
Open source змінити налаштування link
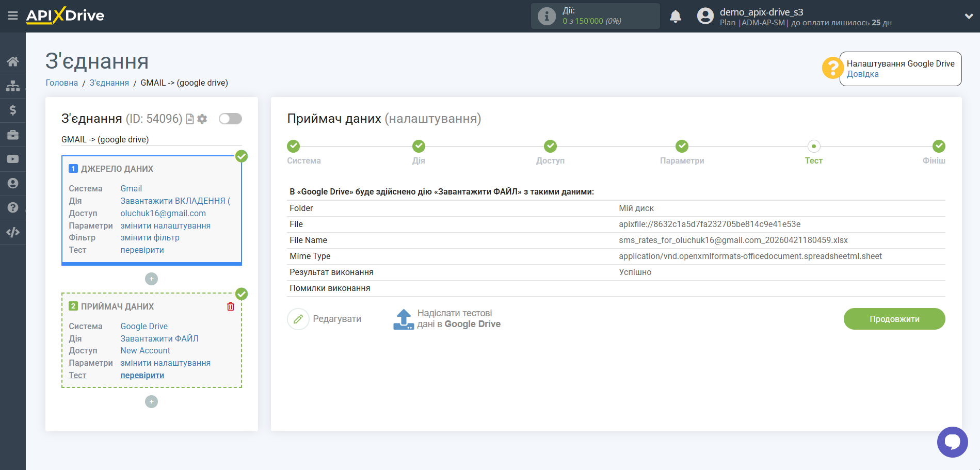[x=165, y=226]
